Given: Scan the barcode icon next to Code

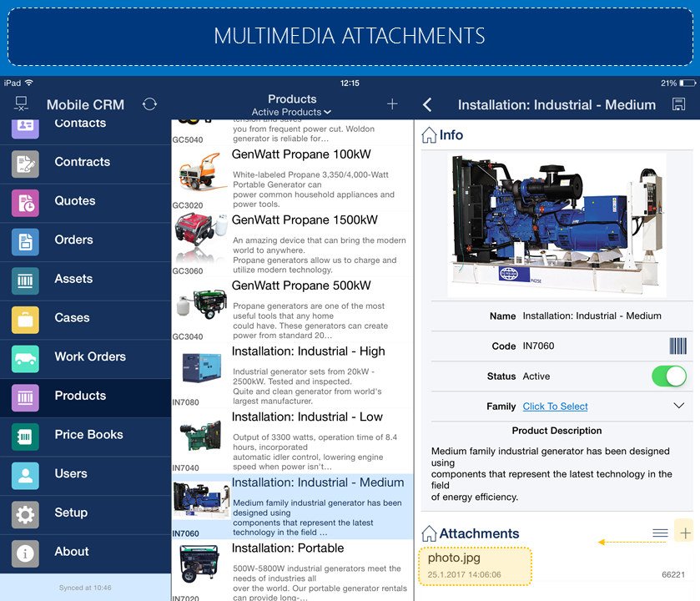Looking at the screenshot, I should click(677, 346).
